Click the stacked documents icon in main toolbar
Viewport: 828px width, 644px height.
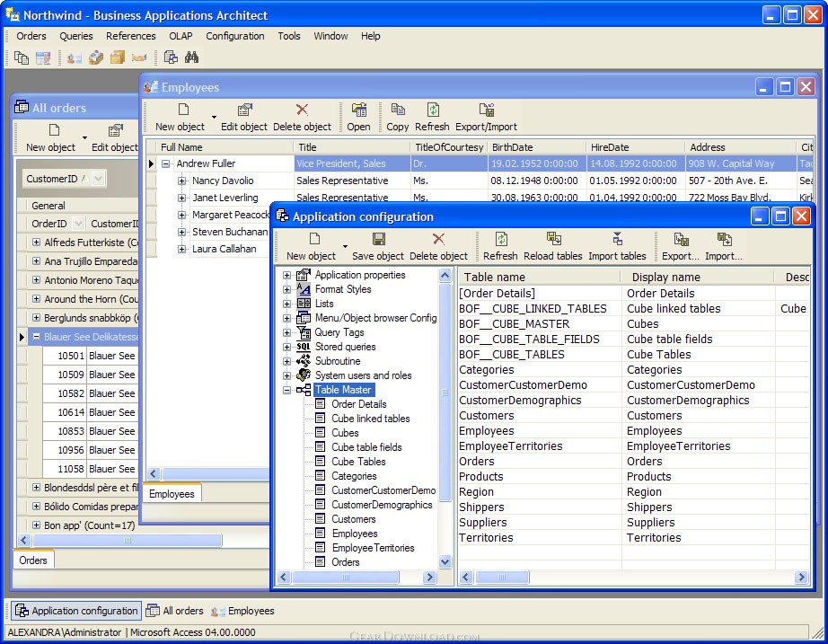click(22, 57)
